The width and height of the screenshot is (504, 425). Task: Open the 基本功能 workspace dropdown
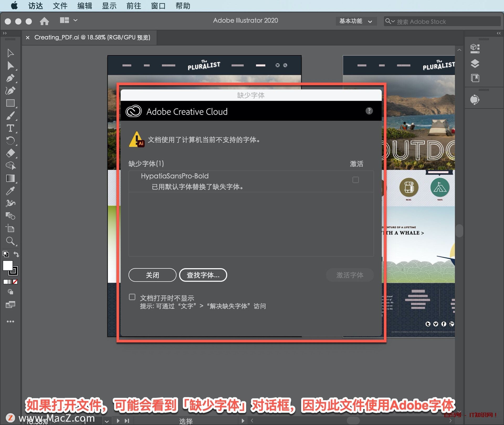click(x=356, y=21)
